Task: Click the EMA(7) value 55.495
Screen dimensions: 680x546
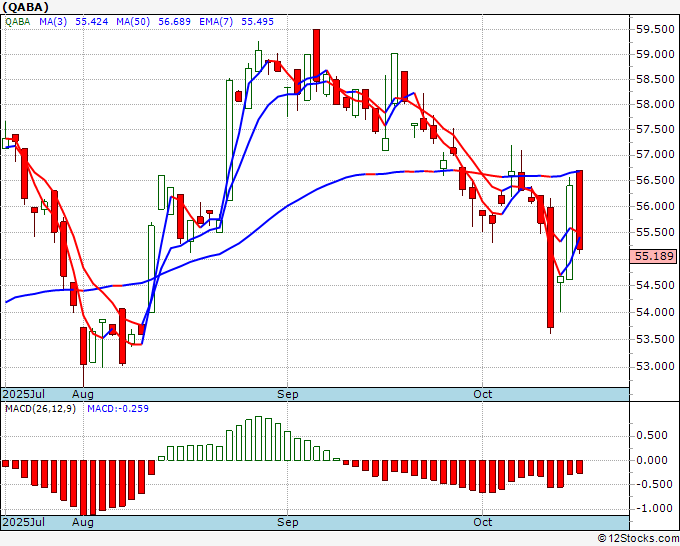Action: tap(258, 22)
